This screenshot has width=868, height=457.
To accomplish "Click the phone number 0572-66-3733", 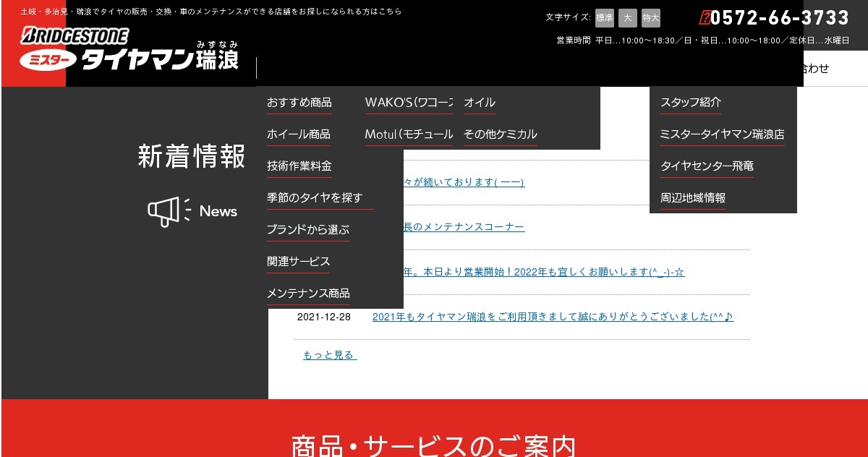I will pos(774,17).
